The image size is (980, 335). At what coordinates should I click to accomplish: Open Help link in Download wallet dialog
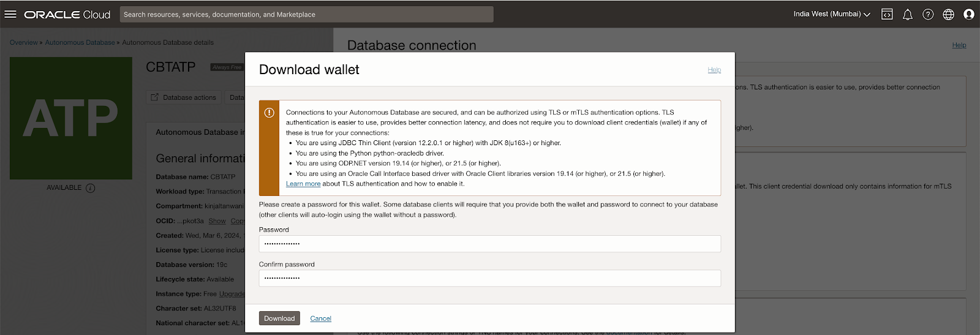click(x=714, y=70)
